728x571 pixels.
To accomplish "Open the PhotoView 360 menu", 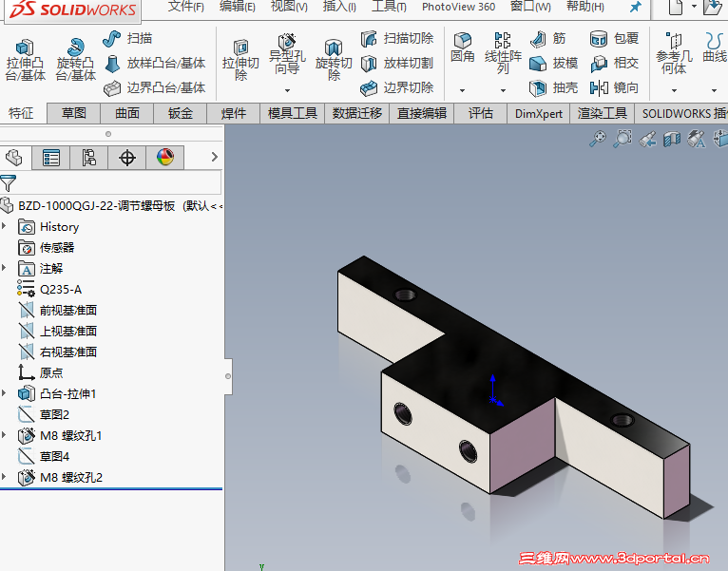I will (459, 7).
